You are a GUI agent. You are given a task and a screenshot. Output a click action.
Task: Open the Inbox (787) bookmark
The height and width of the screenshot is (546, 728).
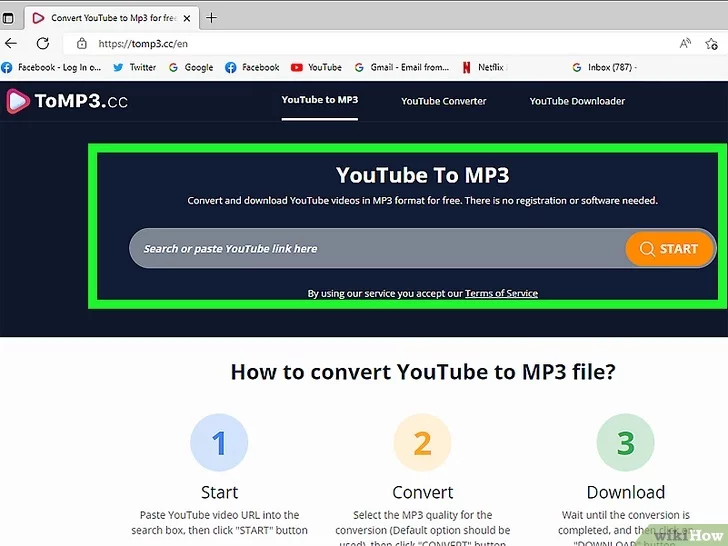(604, 67)
